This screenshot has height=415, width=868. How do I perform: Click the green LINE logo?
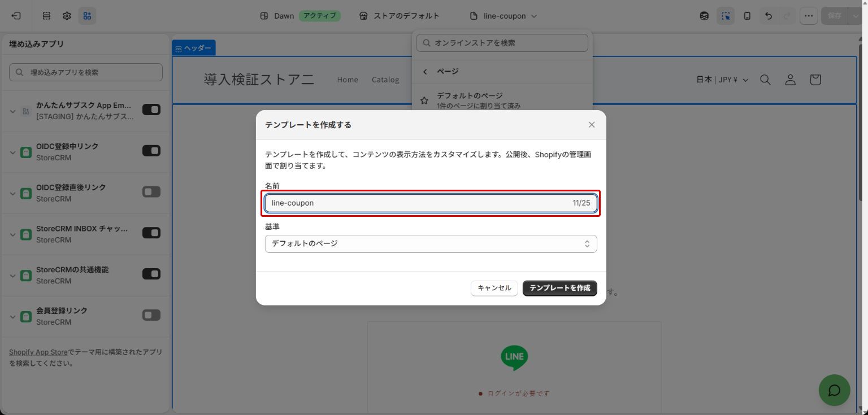click(x=514, y=358)
